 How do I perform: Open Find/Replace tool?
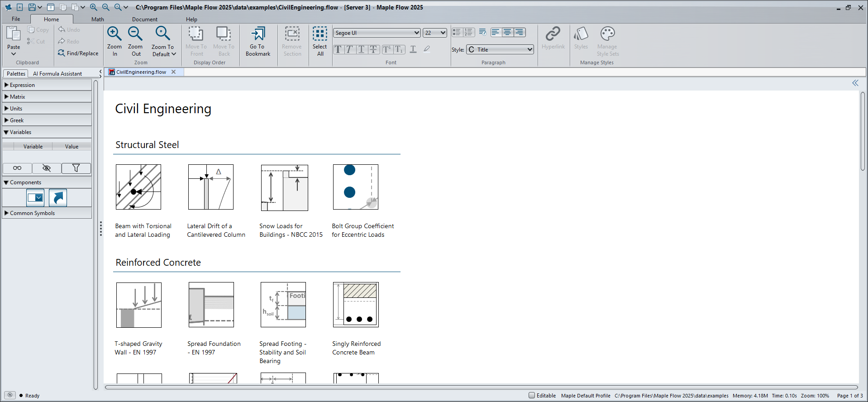click(x=78, y=53)
